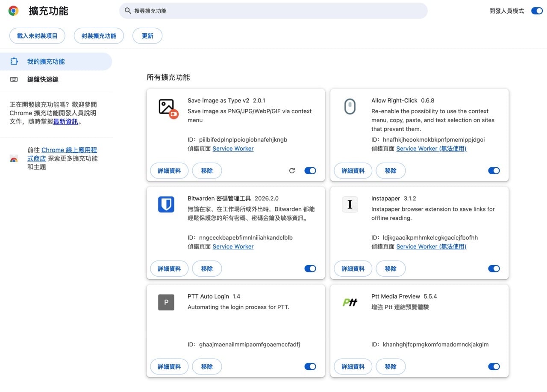Click the Instapaper extension icon
The width and height of the screenshot is (547, 392).
coord(350,205)
